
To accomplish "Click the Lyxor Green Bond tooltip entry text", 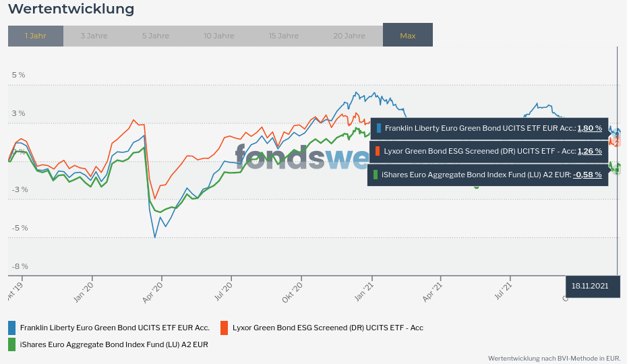I will (480, 151).
